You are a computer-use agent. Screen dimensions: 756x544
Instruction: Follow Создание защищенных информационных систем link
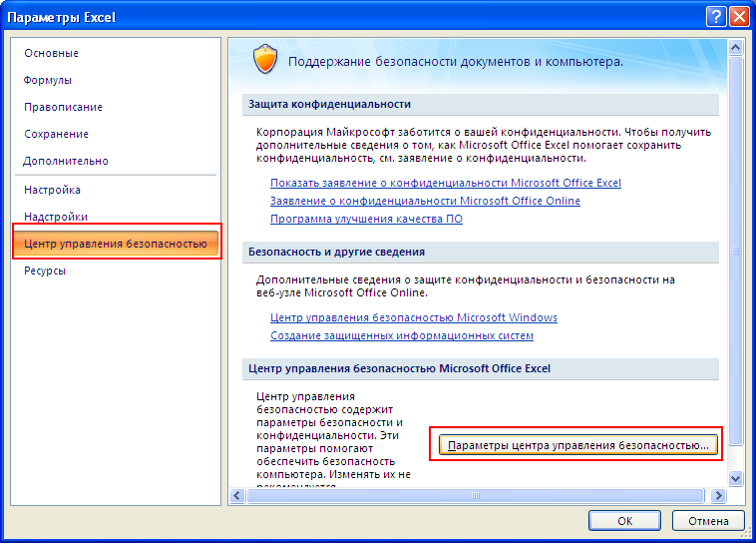click(402, 335)
